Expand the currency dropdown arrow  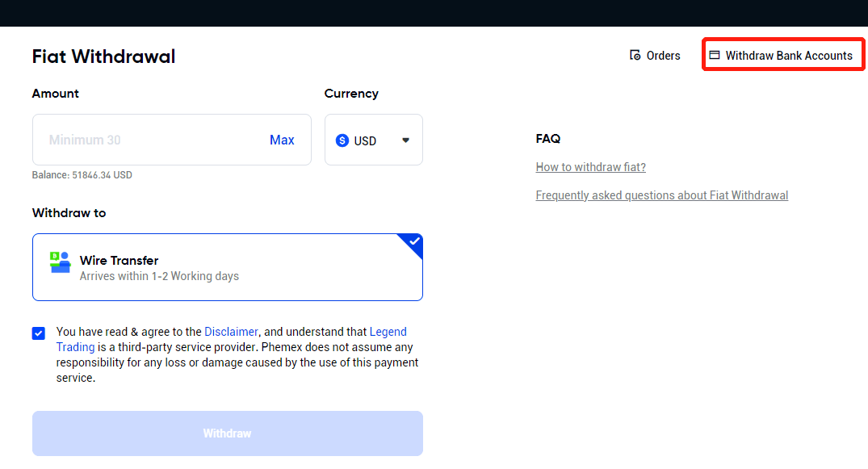406,140
